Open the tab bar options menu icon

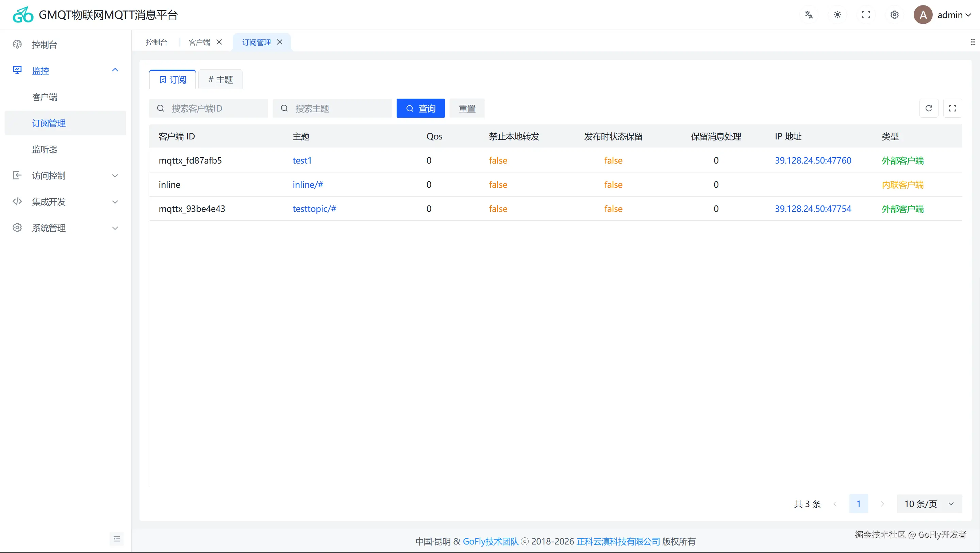pyautogui.click(x=973, y=42)
